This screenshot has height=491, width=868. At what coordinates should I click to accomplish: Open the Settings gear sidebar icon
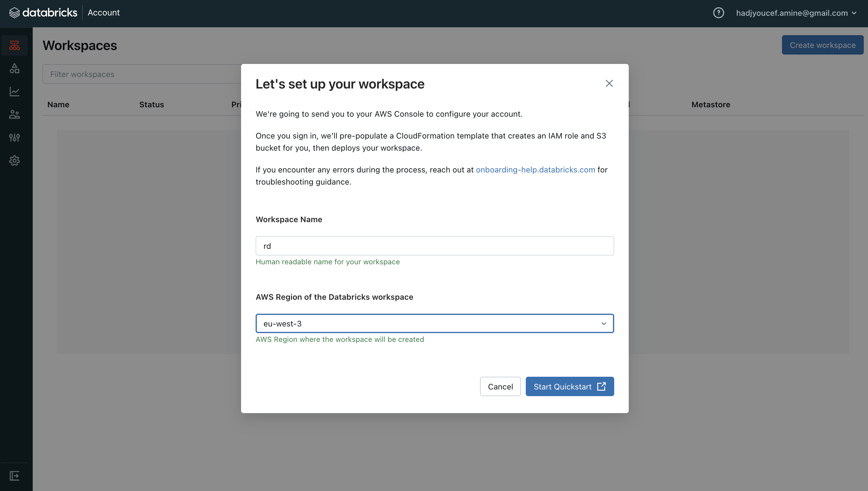point(15,161)
